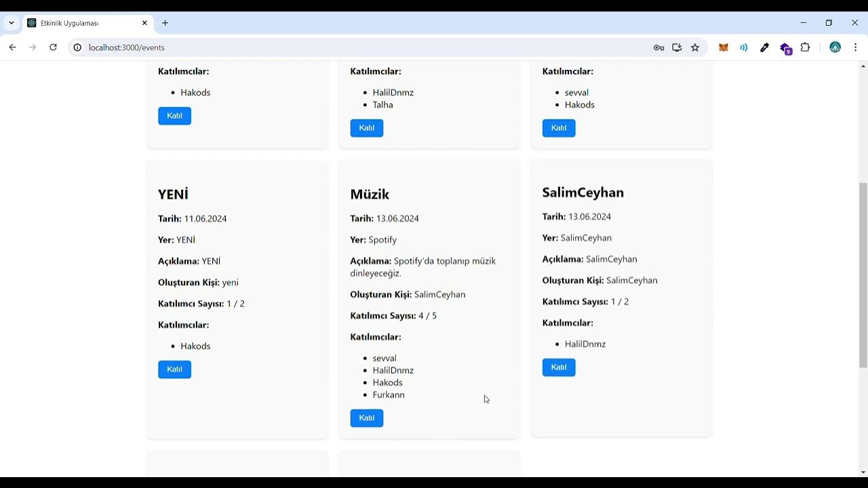Image resolution: width=868 pixels, height=488 pixels.
Task: Click participant sevval in Müzik card
Action: coord(384,359)
